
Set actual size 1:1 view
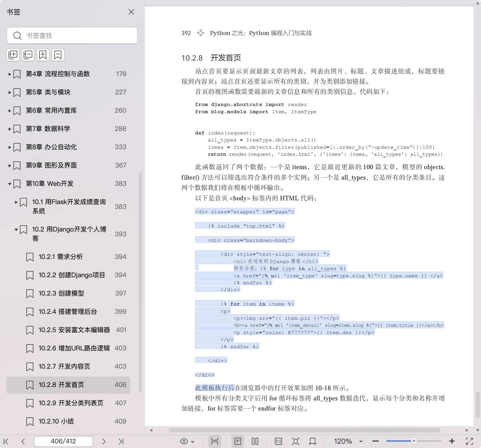[x=278, y=441]
